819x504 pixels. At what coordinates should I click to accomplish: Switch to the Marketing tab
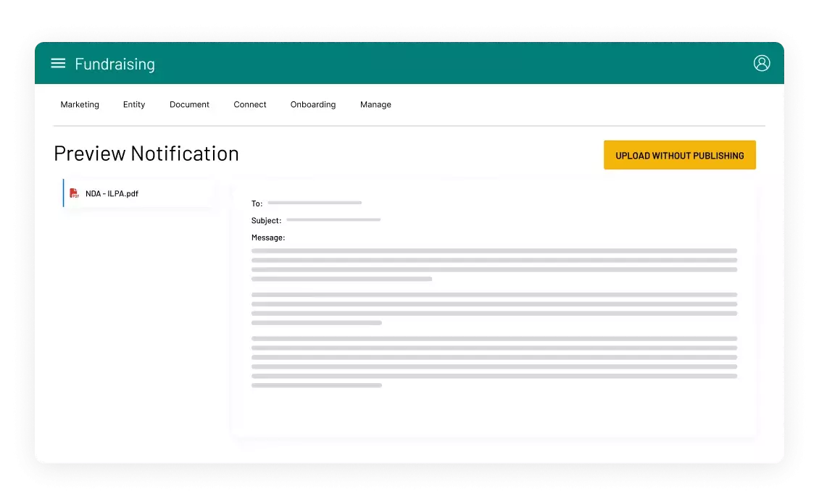80,104
